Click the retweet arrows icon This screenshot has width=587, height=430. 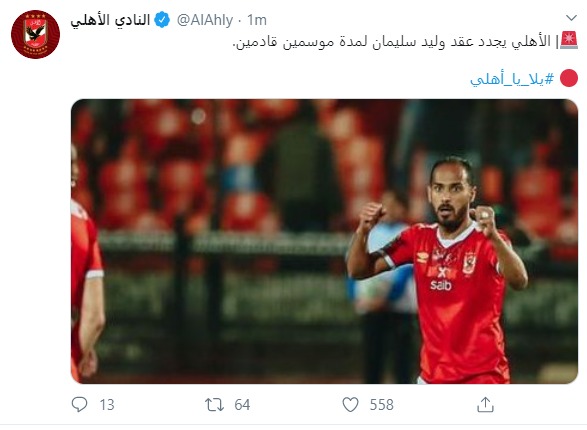[214, 405]
